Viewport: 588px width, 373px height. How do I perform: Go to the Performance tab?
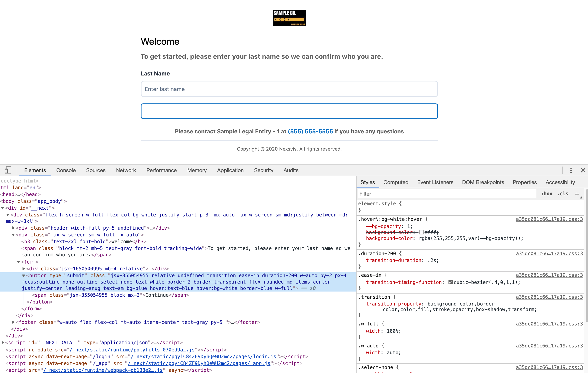coord(161,170)
